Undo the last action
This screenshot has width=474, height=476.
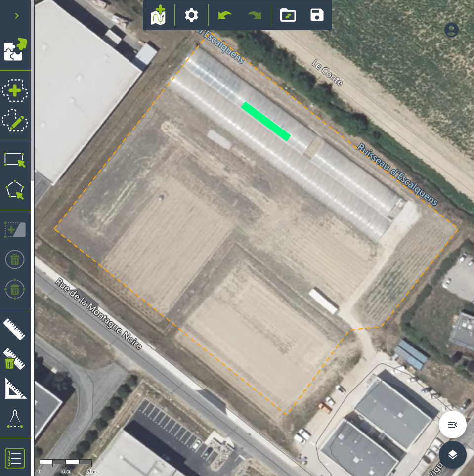pyautogui.click(x=225, y=15)
